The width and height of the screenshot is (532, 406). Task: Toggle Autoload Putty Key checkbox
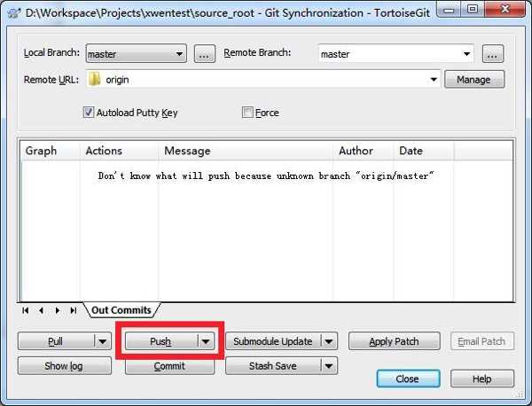[x=88, y=113]
